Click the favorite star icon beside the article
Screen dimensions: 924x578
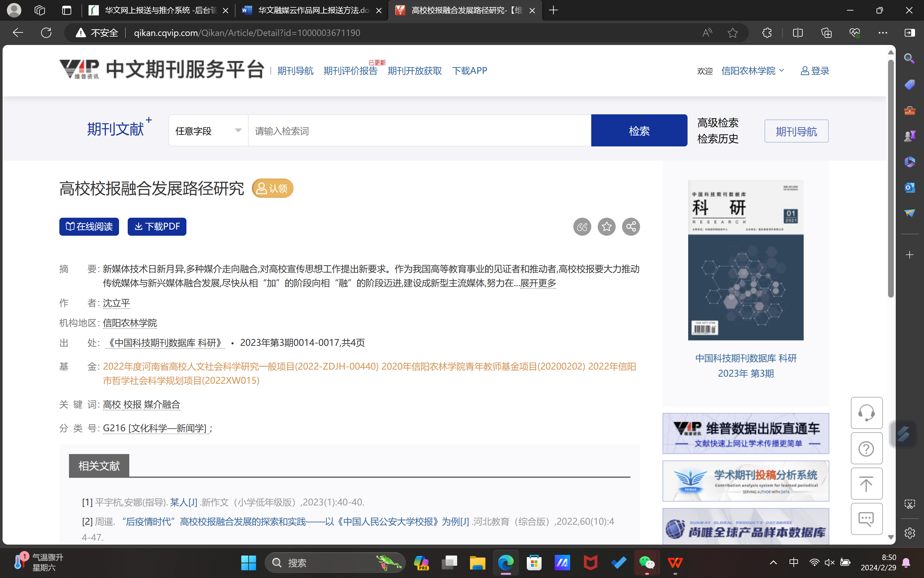606,227
